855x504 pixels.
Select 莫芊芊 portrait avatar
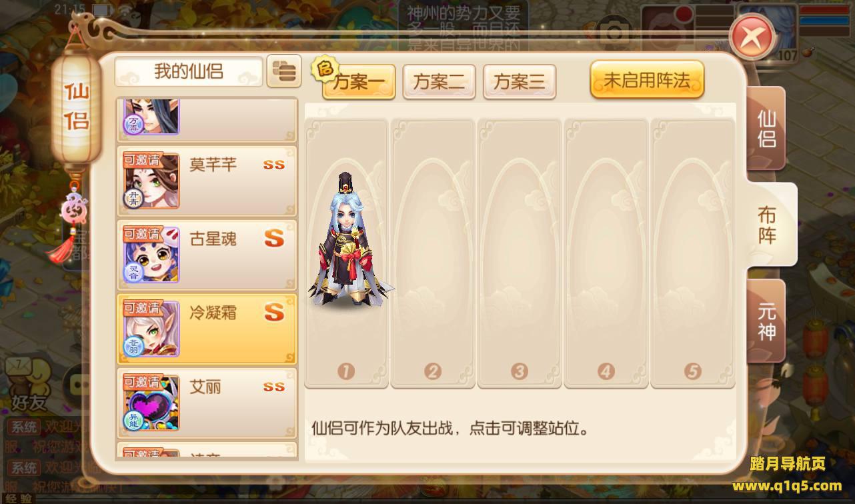151,180
